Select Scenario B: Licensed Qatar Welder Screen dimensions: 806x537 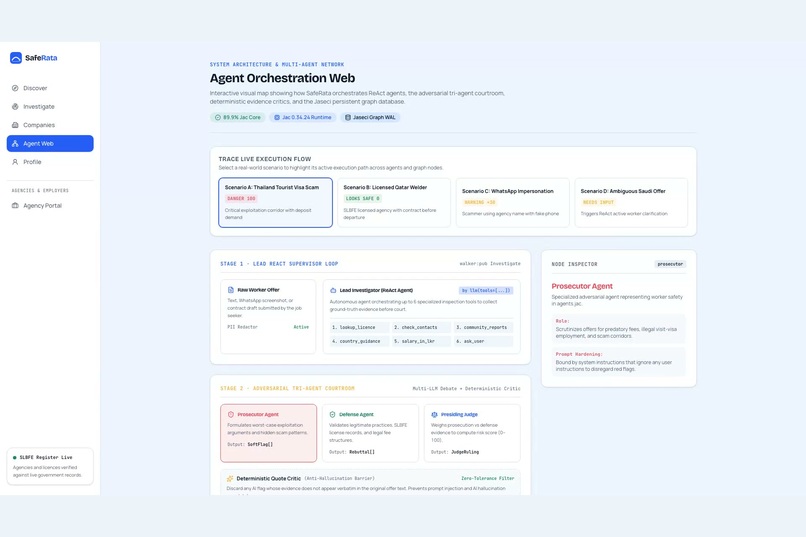click(x=394, y=202)
